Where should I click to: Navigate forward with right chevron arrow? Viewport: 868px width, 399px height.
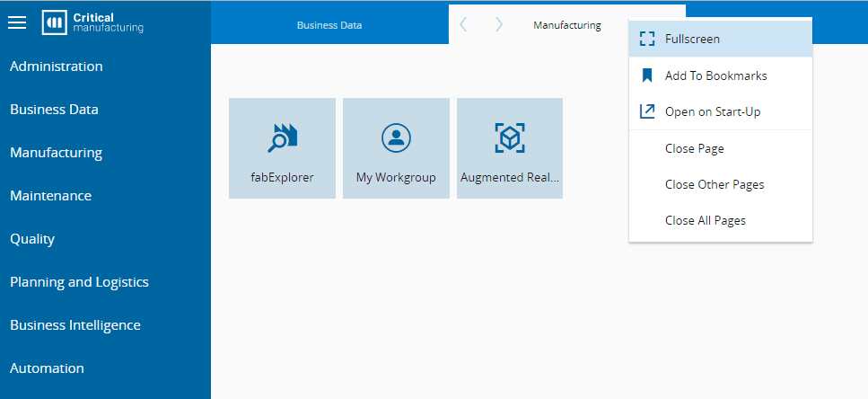coord(499,25)
